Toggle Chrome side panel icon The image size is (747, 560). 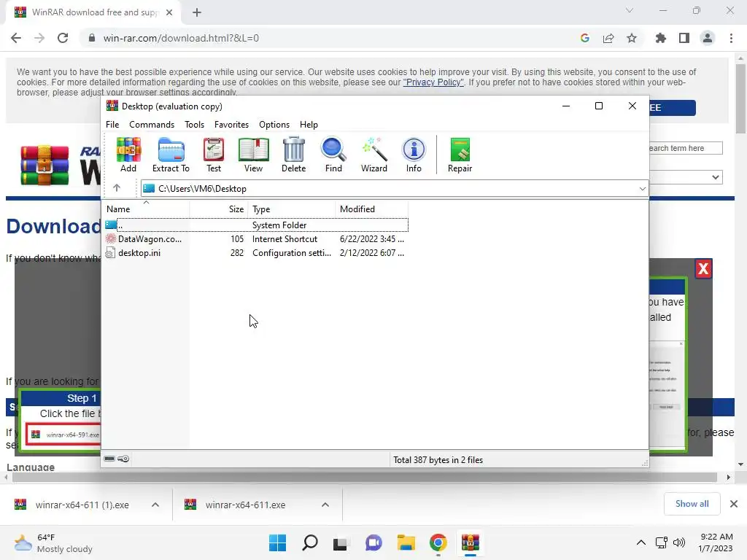click(x=684, y=38)
